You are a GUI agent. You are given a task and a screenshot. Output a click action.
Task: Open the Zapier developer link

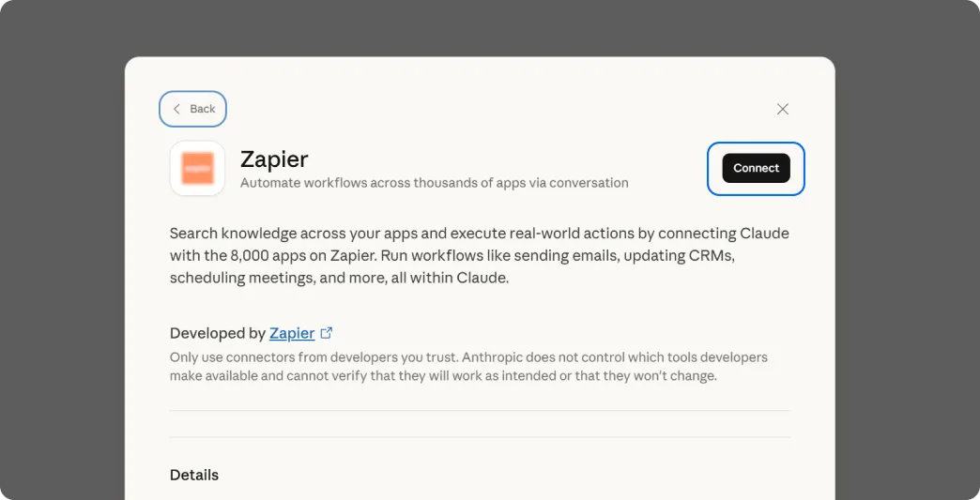(292, 333)
